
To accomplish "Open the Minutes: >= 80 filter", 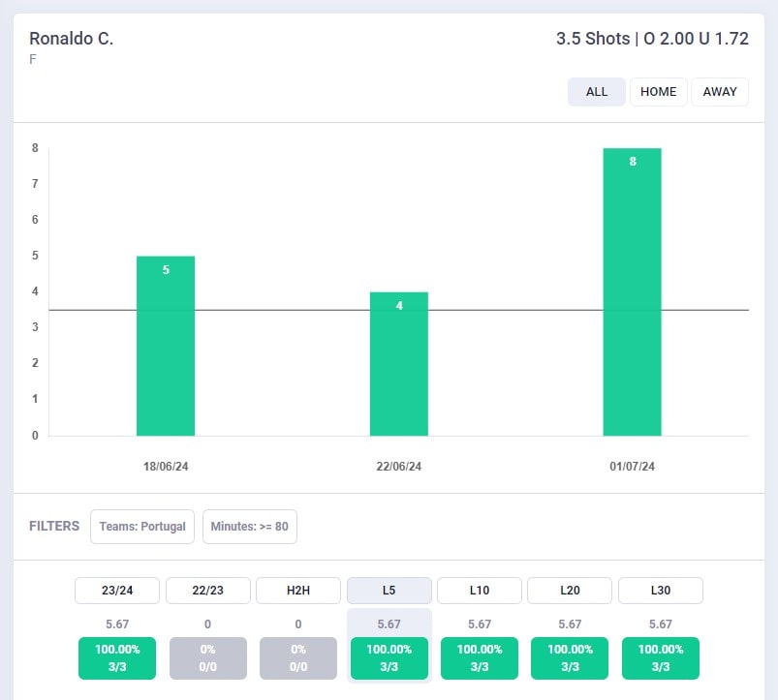I will (x=250, y=527).
